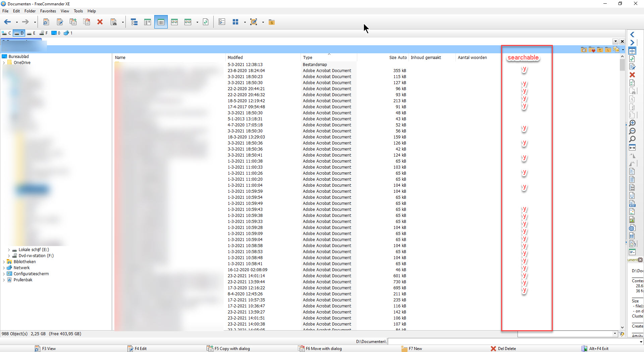This screenshot has width=644, height=352.
Task: Click the Forward navigation arrow
Action: [25, 22]
